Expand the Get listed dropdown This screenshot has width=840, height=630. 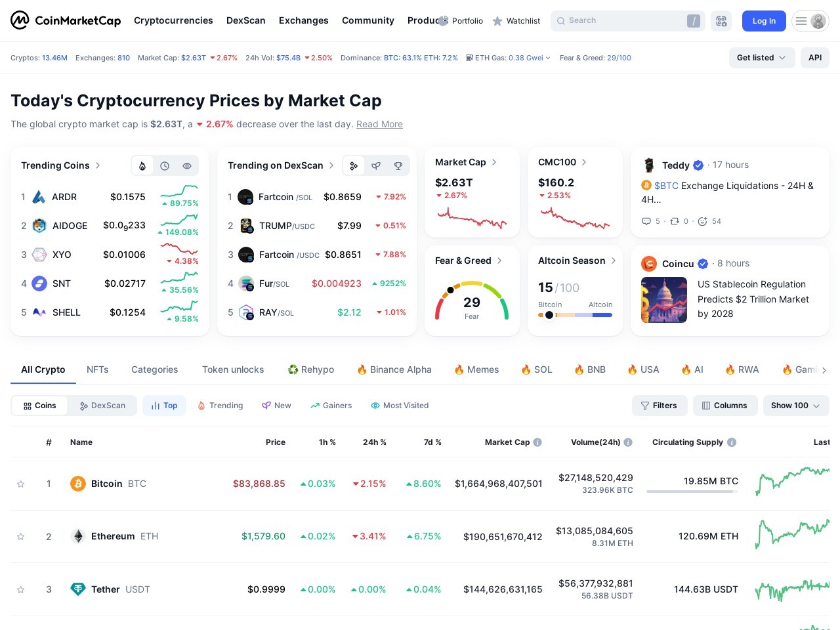point(761,58)
